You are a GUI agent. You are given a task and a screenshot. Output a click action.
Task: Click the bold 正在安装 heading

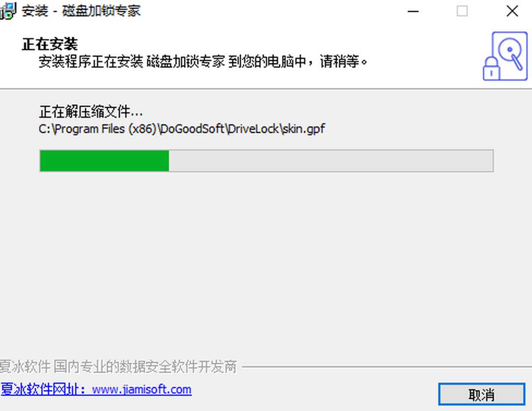[50, 44]
